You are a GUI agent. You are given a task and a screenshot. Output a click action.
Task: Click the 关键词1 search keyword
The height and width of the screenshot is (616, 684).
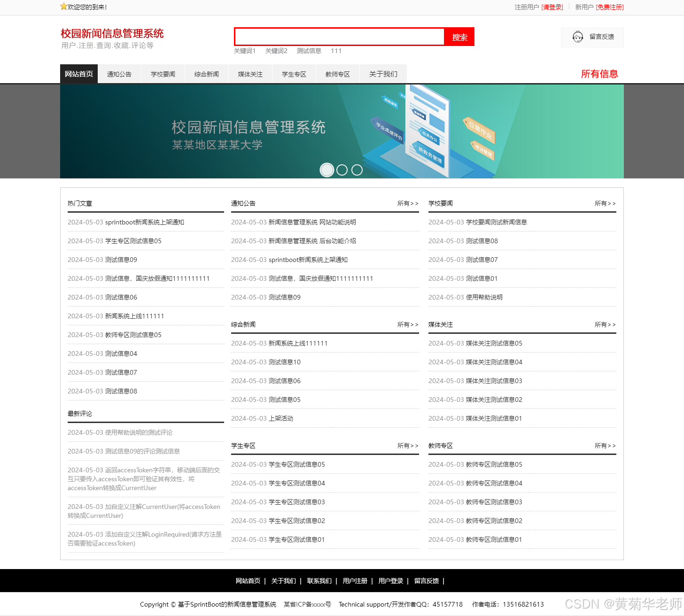(245, 51)
